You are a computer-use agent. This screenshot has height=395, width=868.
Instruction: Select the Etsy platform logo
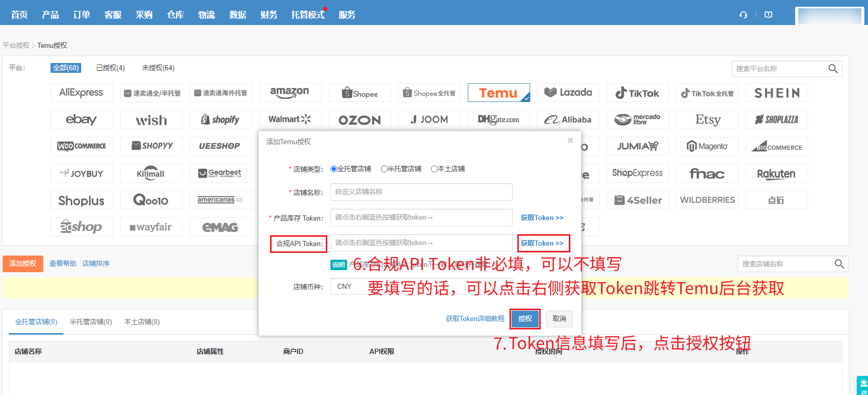tap(707, 120)
